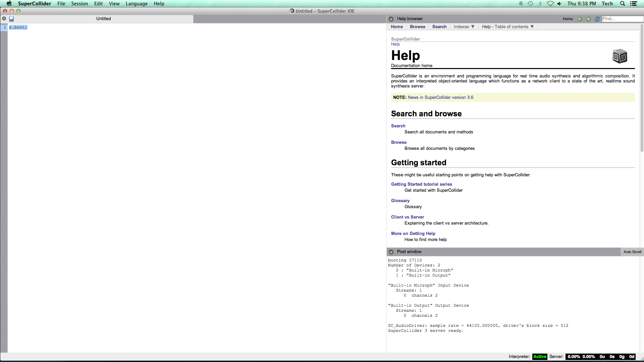Click the Help browser panel detach icon

click(x=391, y=19)
